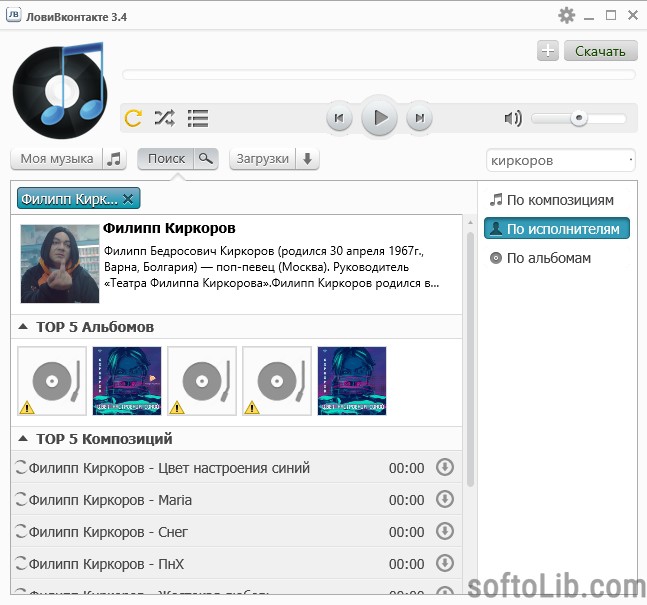Open settings via the gear icon
647x605 pixels.
[x=567, y=16]
